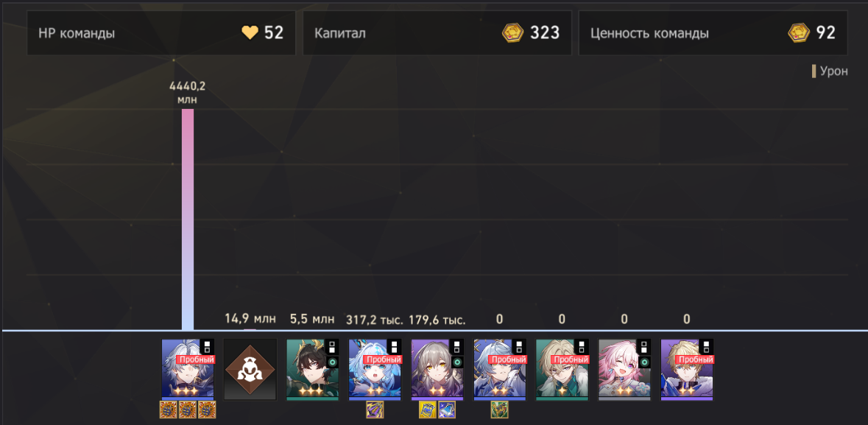Click the gold coin icon beside Капитал

click(x=512, y=32)
